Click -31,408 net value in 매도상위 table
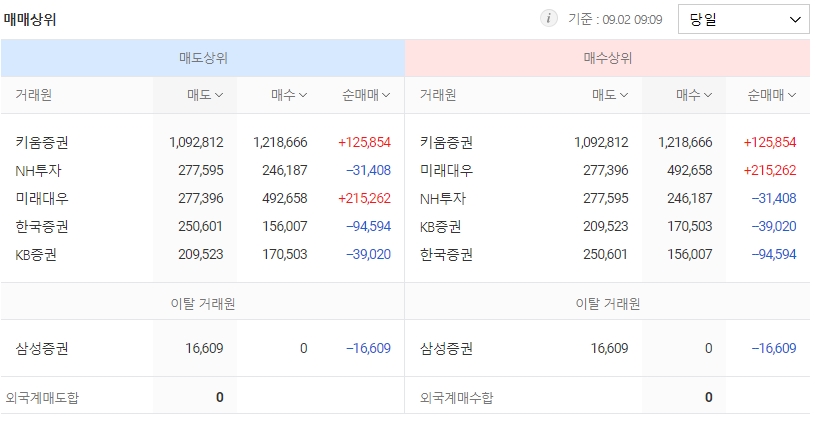Image resolution: width=817 pixels, height=421 pixels. tap(368, 170)
